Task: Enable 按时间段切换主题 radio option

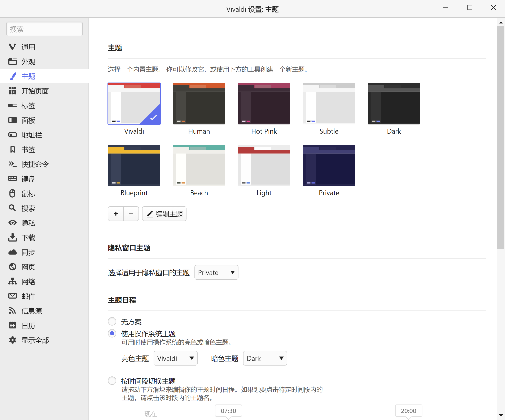Action: coord(112,381)
